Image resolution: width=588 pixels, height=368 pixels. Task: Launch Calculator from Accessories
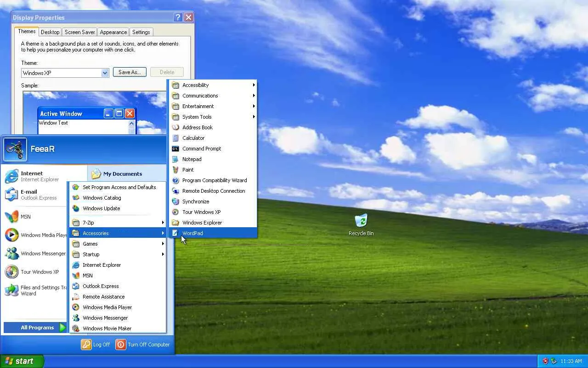tap(213, 138)
